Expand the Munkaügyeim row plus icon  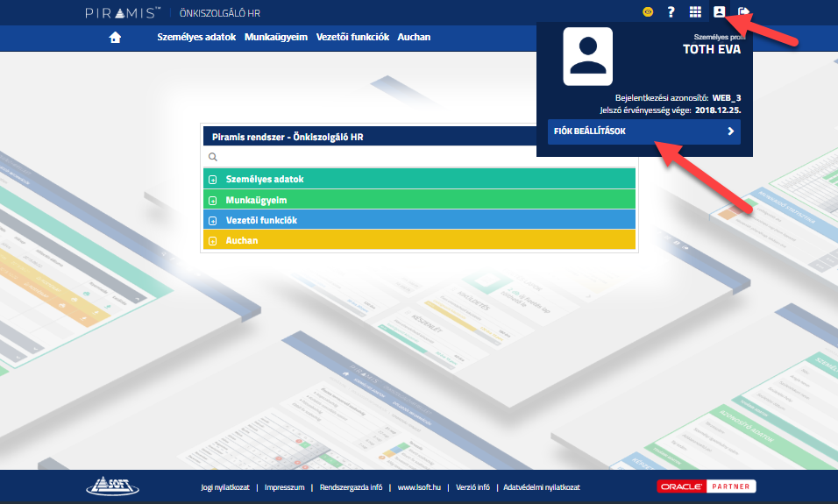pyautogui.click(x=212, y=201)
